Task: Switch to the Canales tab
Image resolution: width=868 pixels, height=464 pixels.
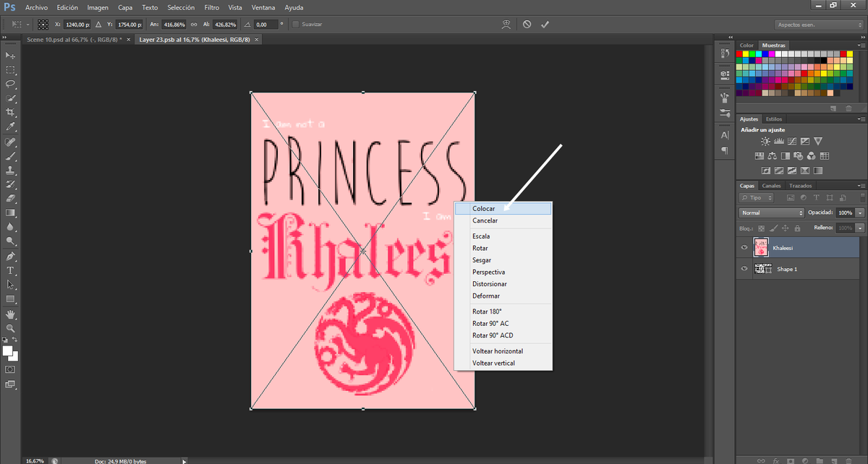Action: click(x=771, y=185)
